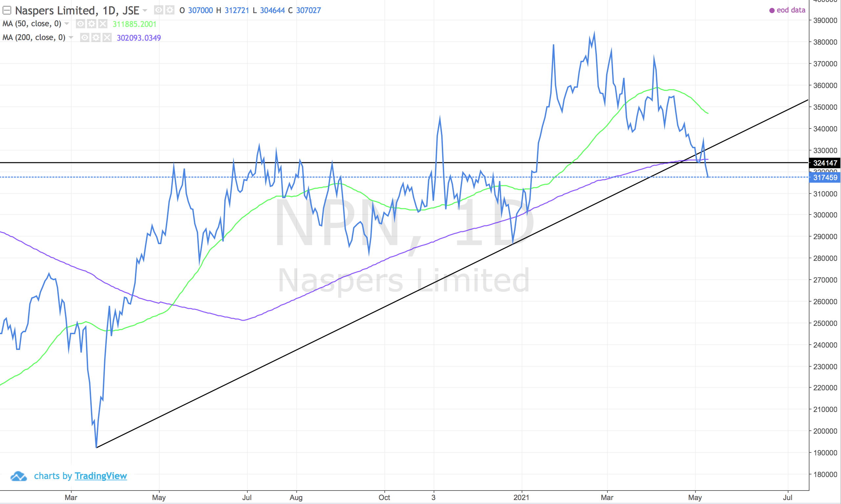Expand the MA (200, close, 0) dropdown arrow
Image resolution: width=841 pixels, height=504 pixels.
[x=71, y=37]
